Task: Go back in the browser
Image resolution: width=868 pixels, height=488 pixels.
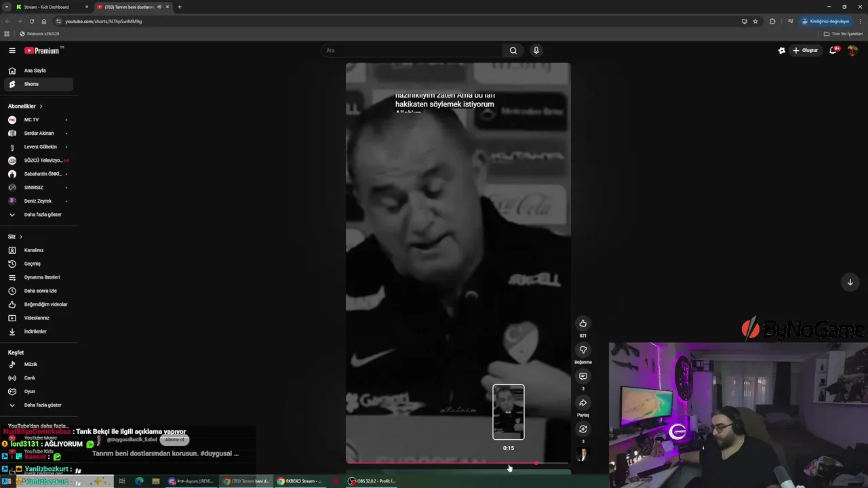Action: coord(7,22)
